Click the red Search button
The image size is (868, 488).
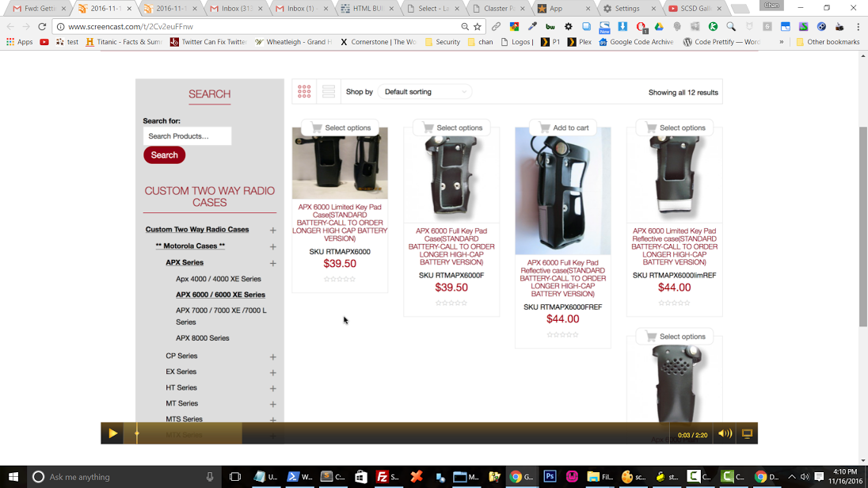click(164, 155)
